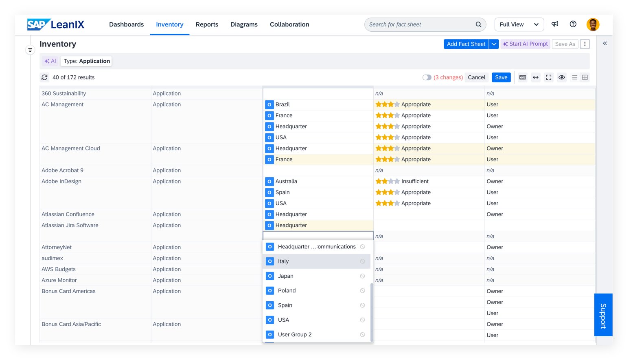Switch to list view icon
Screen dimensions: 631x364
pos(574,77)
